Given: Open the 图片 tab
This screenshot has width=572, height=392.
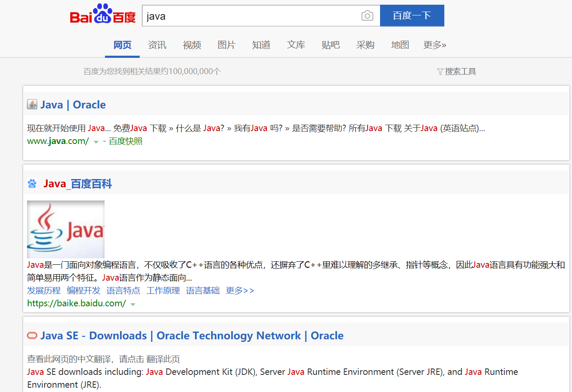Looking at the screenshot, I should point(227,45).
